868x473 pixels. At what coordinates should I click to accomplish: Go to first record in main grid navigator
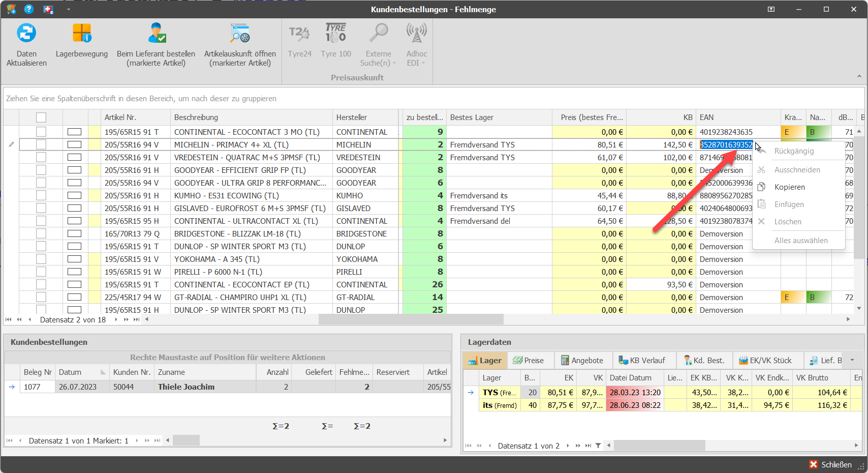point(8,319)
